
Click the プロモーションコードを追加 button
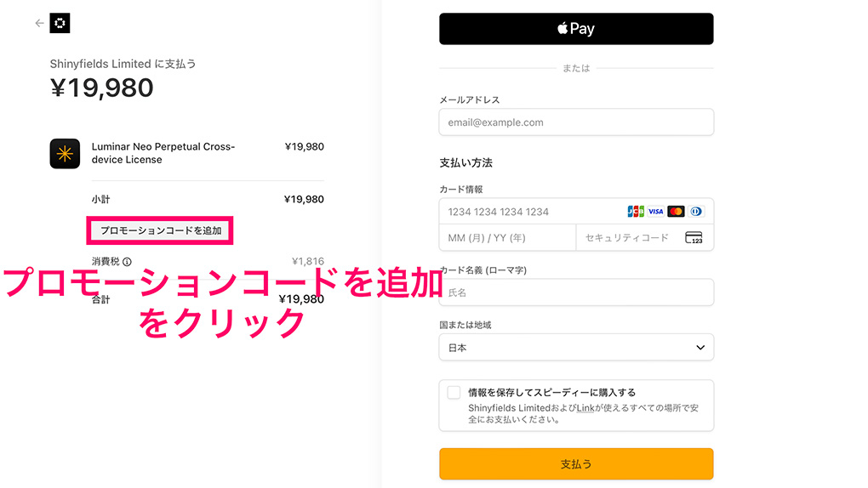coord(161,230)
